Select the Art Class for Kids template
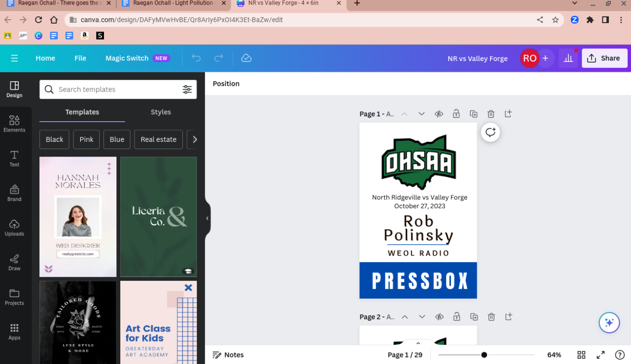Image resolution: width=631 pixels, height=364 pixels. [x=158, y=322]
